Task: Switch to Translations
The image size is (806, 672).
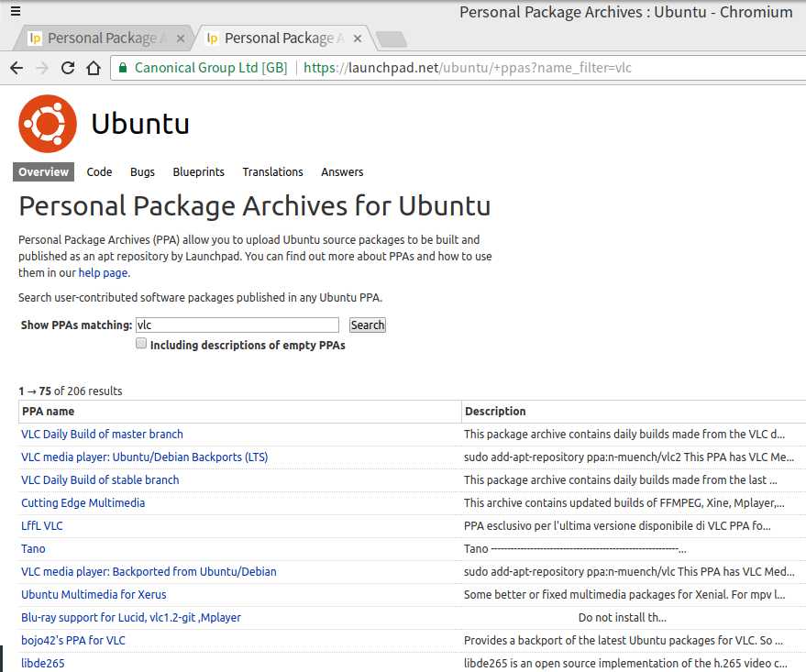Action: (273, 171)
